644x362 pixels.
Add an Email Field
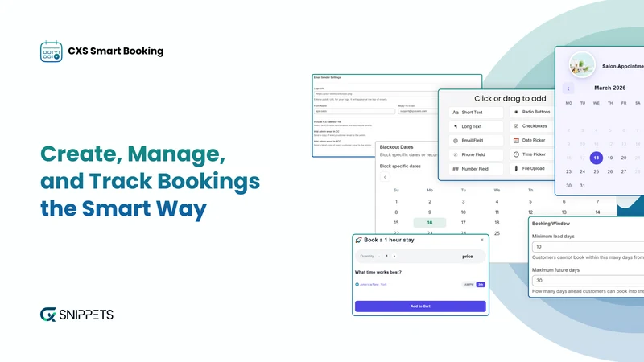click(476, 140)
